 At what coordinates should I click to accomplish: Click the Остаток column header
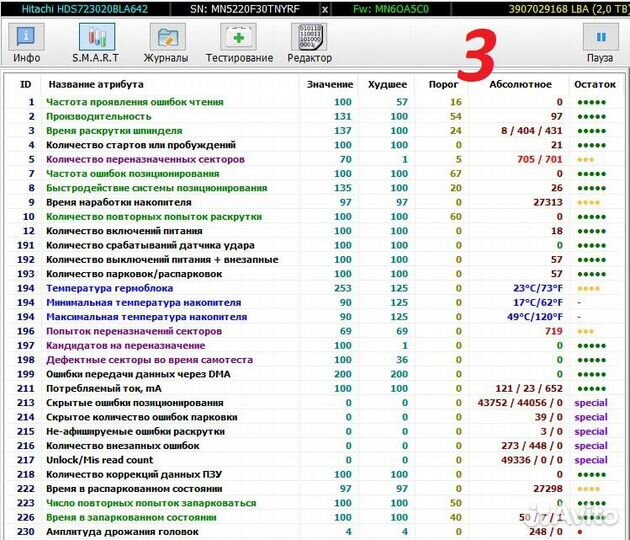coord(595,84)
